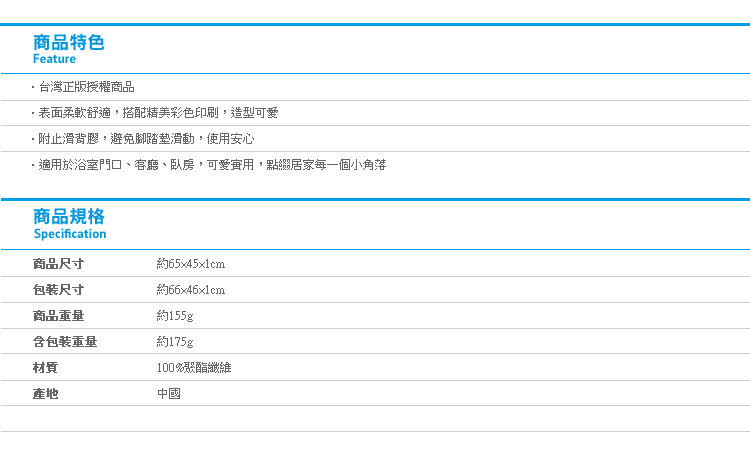This screenshot has width=750, height=476.
Task: Click the 適用於浴室門口 feature line
Action: 212,165
